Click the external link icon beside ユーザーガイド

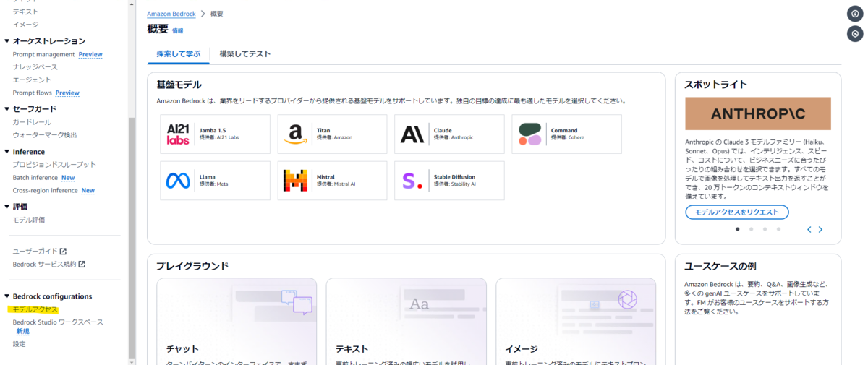[x=63, y=252]
